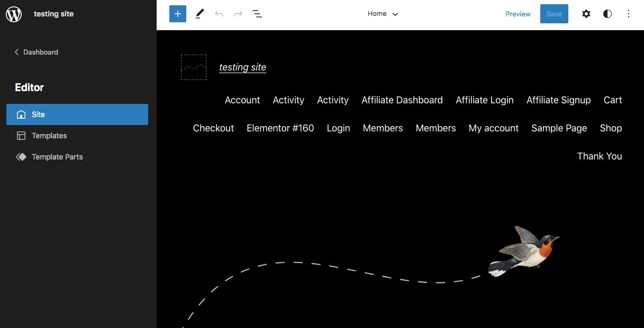
Task: Click the Preview link
Action: (518, 14)
